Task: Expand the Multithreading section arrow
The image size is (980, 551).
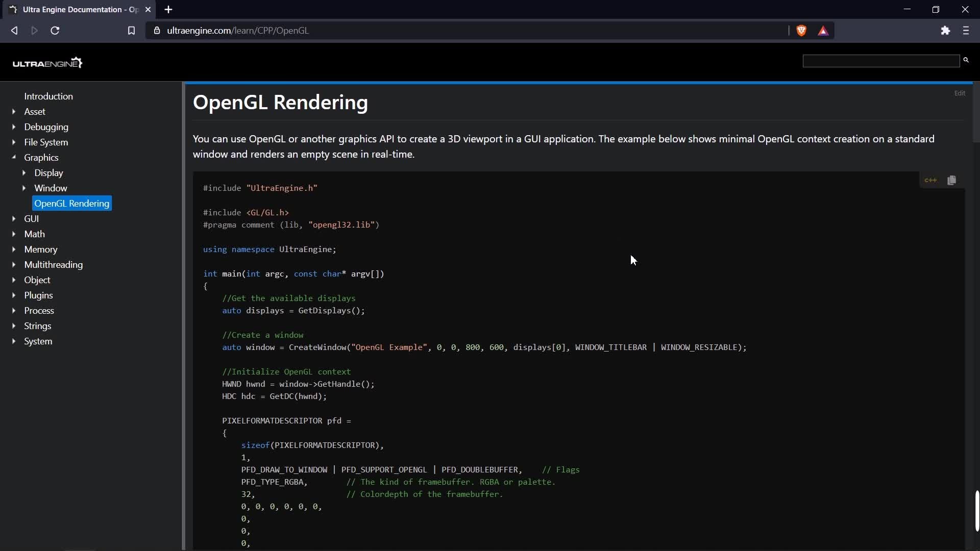Action: tap(14, 265)
